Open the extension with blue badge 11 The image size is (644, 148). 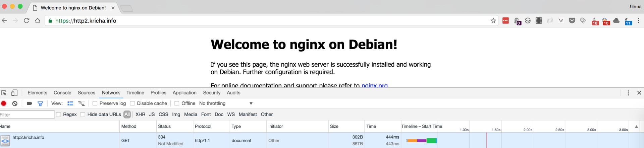628,21
